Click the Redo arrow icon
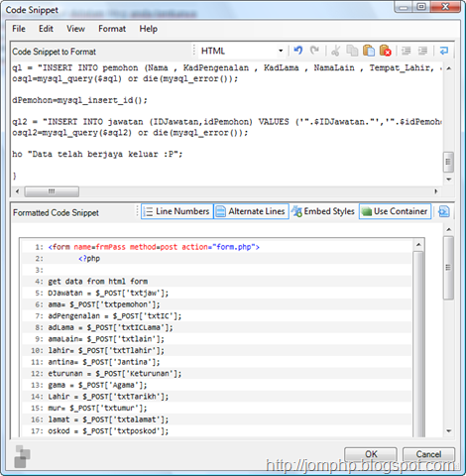Image resolution: width=466 pixels, height=476 pixels. click(x=314, y=51)
